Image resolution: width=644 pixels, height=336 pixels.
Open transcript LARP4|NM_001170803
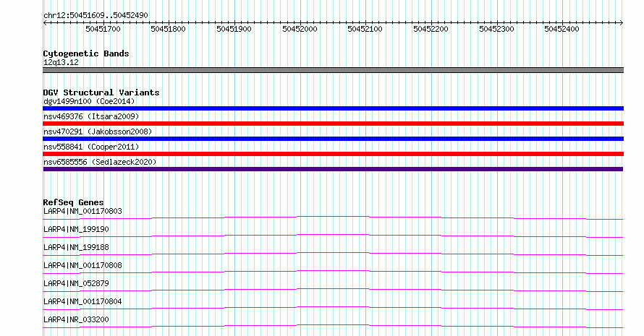pyautogui.click(x=82, y=211)
